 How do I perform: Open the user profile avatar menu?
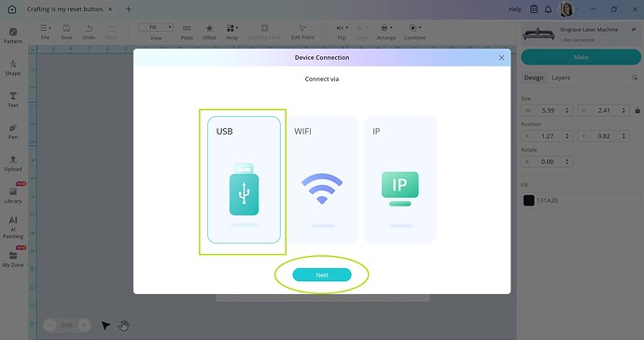pos(567,9)
